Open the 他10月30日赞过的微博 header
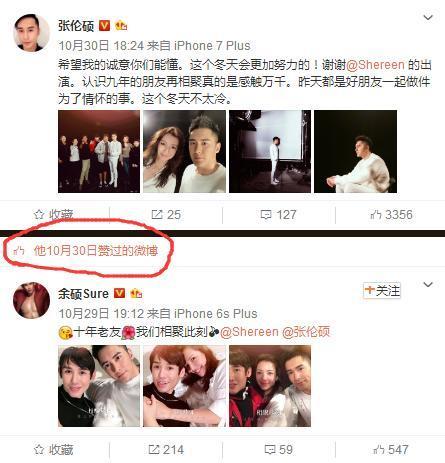This screenshot has height=463, width=445. click(96, 250)
